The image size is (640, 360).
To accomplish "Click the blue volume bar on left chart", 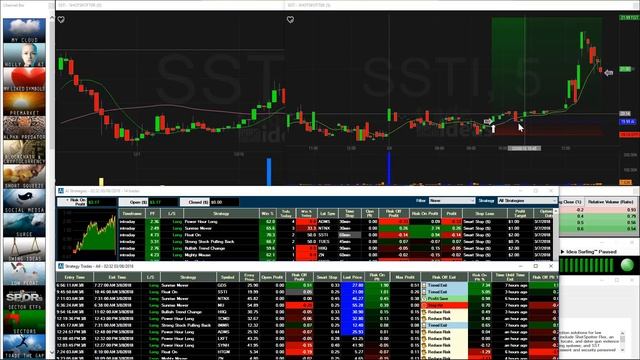I will (x=269, y=171).
